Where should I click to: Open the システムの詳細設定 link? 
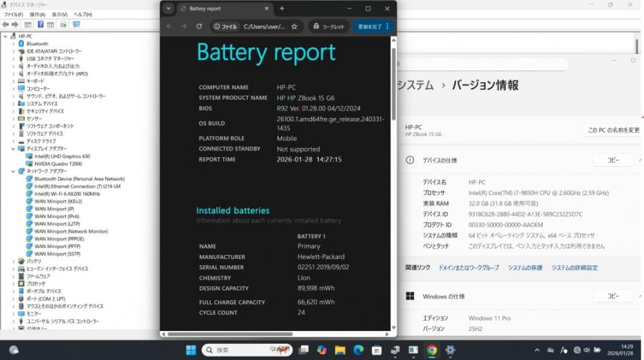click(574, 267)
